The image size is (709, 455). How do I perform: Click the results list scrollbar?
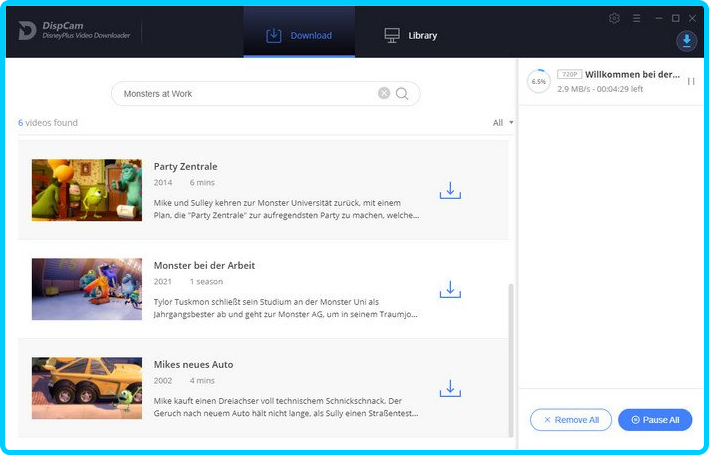tap(511, 360)
